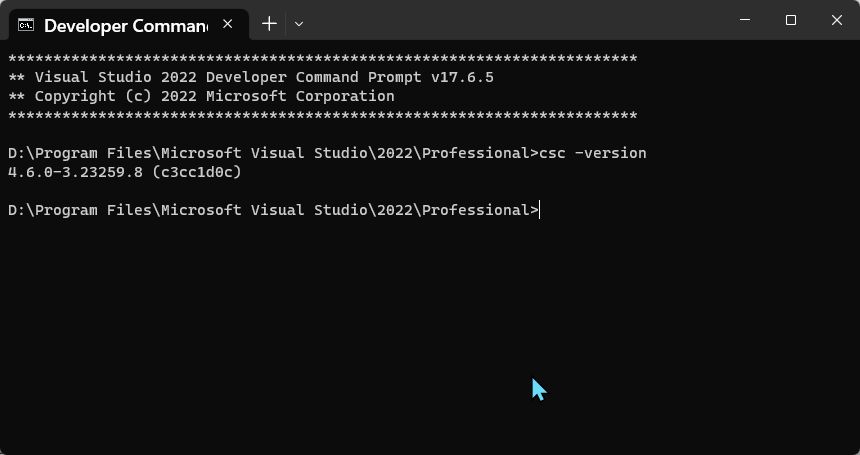This screenshot has height=455, width=860.
Task: Click the command prompt icon in the tab
Action: click(x=26, y=25)
